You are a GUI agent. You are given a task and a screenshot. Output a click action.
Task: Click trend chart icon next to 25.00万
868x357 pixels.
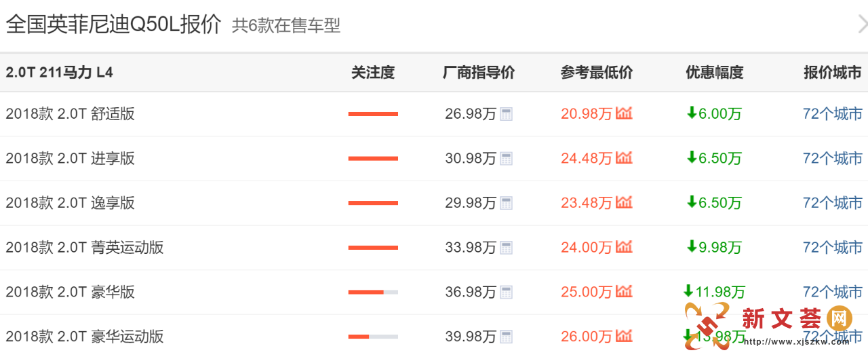(624, 292)
